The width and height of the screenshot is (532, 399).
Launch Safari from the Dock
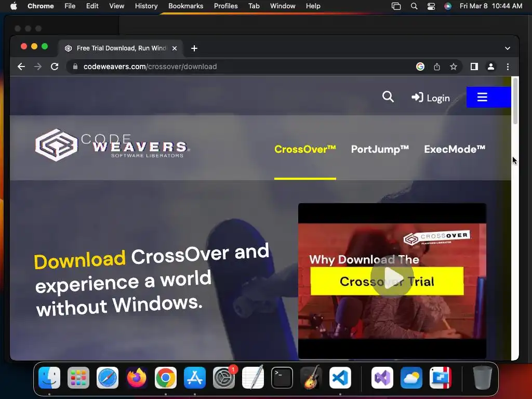point(108,378)
